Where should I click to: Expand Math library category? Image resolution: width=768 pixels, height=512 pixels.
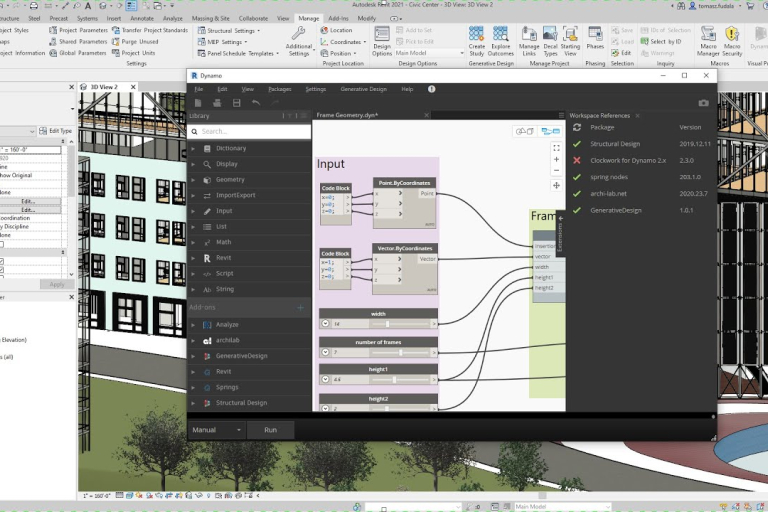tap(193, 243)
